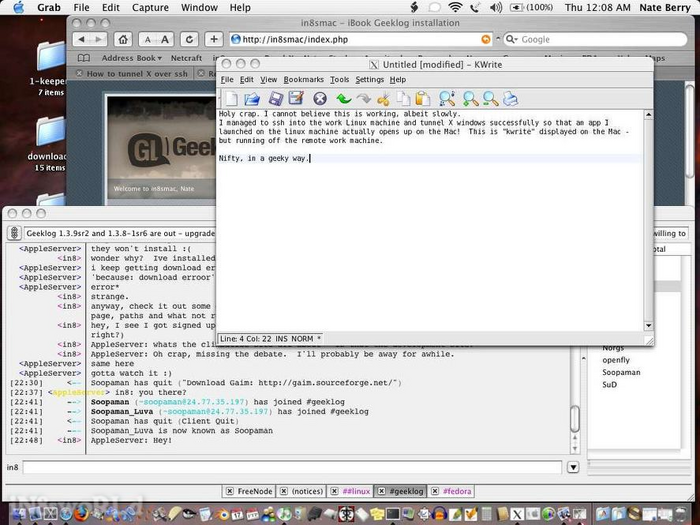This screenshot has width=700, height=525.
Task: Click the orange SnapBack arrow in address bar
Action: pos(485,39)
